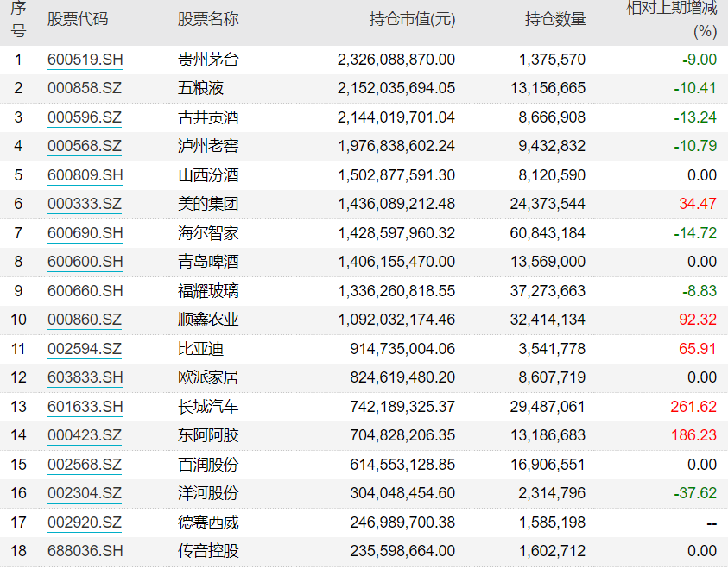Image resolution: width=728 pixels, height=570 pixels.
Task: Click change value -37.62
Action: [x=695, y=493]
